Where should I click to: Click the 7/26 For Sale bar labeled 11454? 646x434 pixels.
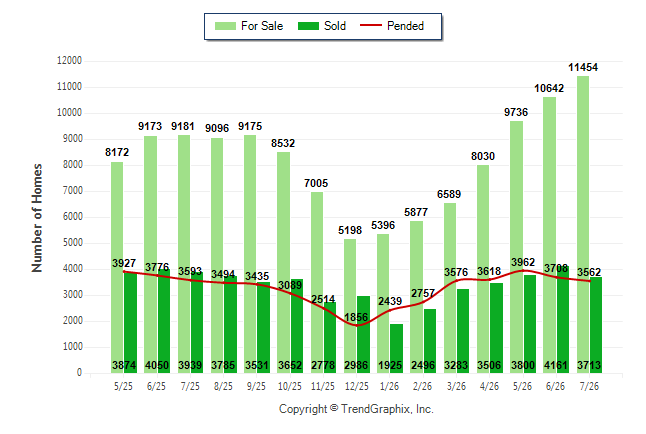tap(583, 225)
